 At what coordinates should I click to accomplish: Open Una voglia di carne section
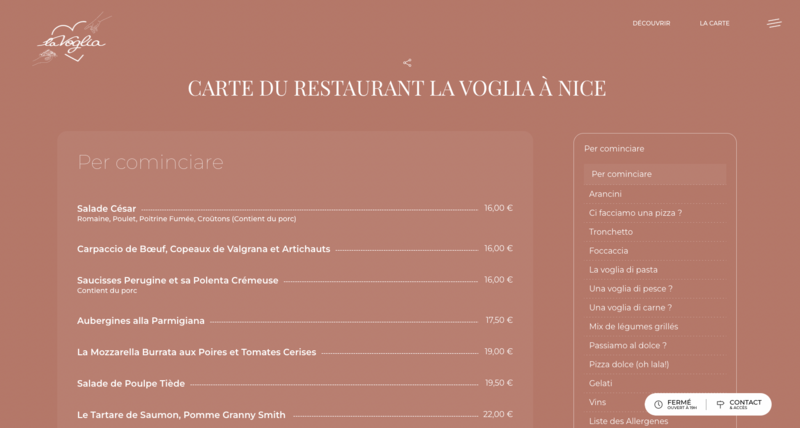630,308
